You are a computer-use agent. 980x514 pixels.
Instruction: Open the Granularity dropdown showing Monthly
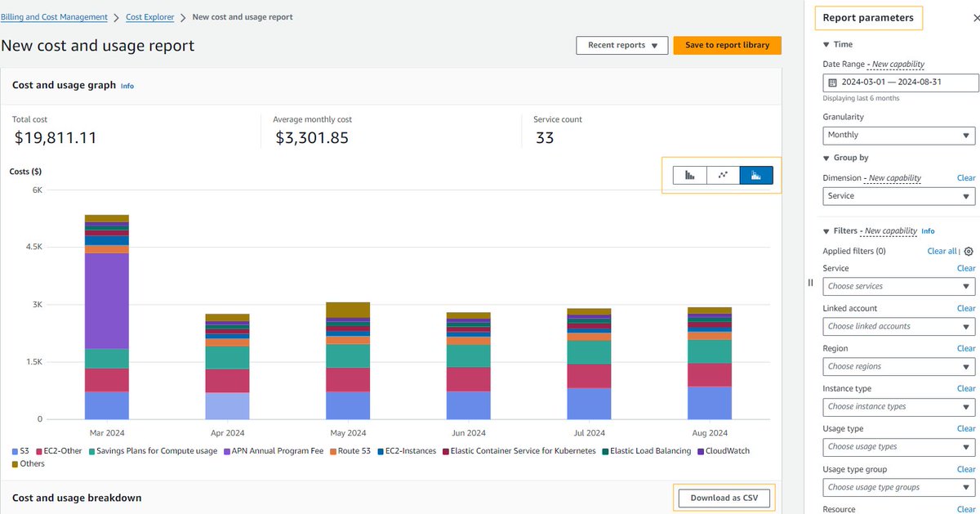pyautogui.click(x=898, y=135)
